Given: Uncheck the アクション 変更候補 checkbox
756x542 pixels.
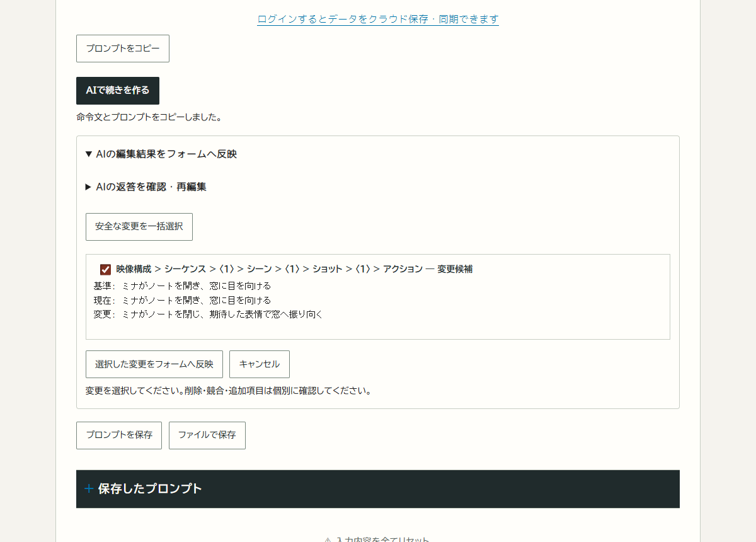Looking at the screenshot, I should [106, 270].
